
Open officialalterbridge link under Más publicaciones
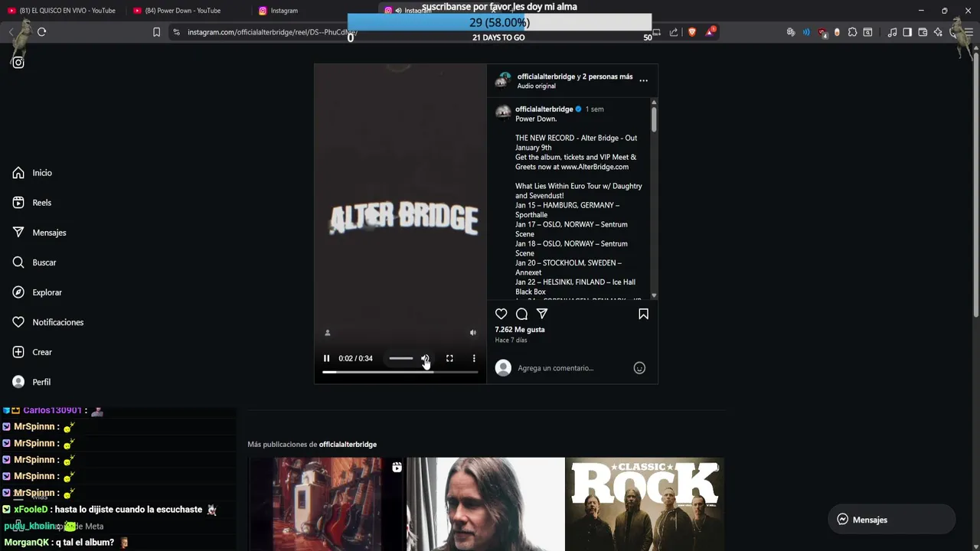tap(348, 445)
